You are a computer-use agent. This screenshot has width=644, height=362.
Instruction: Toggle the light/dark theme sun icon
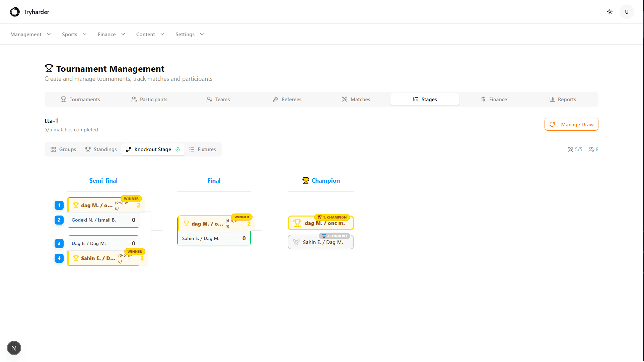(x=610, y=12)
